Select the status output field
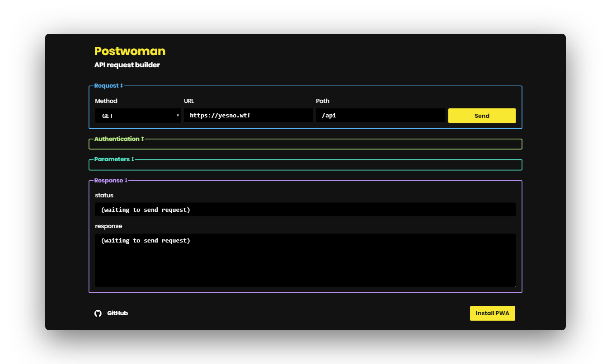 (x=305, y=210)
